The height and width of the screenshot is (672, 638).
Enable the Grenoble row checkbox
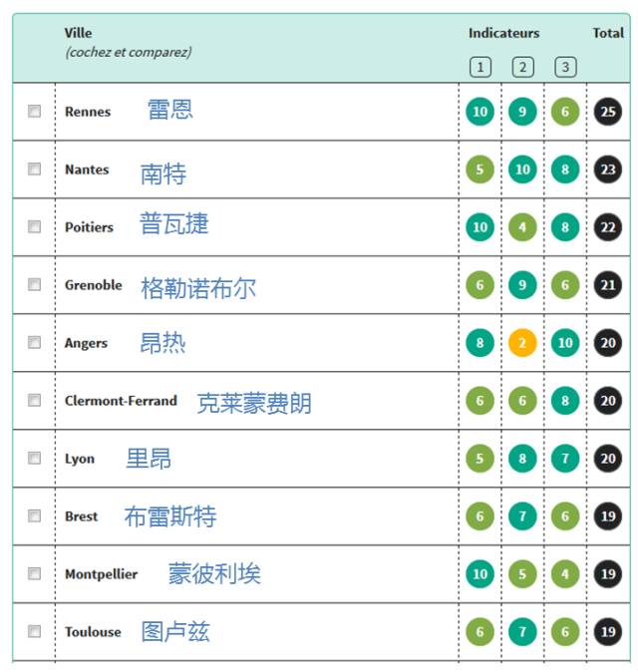pos(34,284)
